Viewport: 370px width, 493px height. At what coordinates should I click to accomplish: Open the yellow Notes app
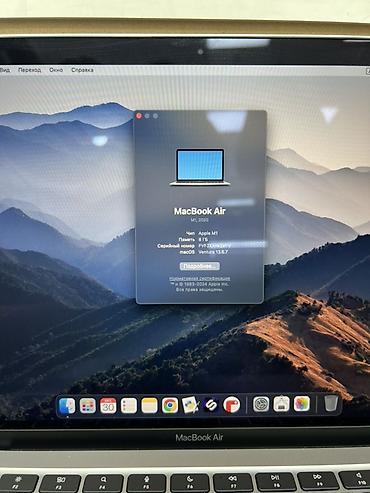149,406
